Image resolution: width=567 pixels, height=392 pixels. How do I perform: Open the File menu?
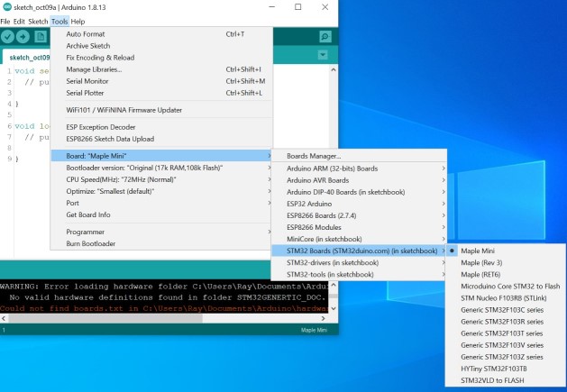tap(5, 22)
